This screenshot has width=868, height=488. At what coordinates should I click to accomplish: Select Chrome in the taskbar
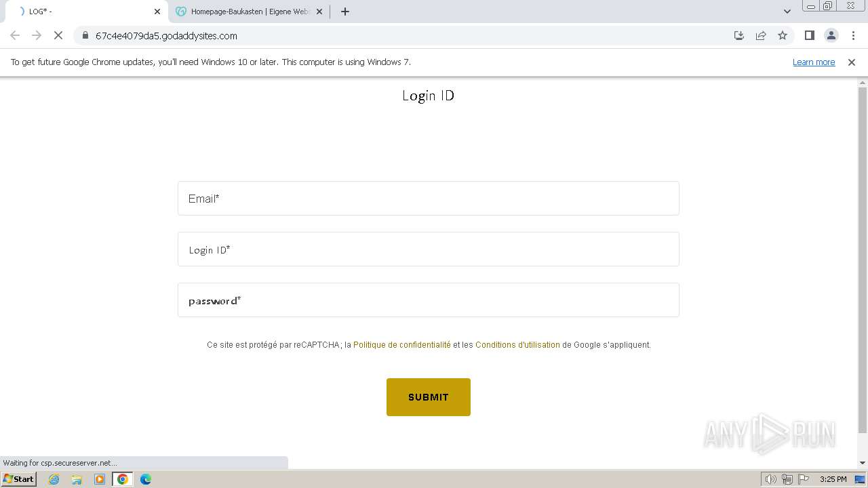[122, 479]
